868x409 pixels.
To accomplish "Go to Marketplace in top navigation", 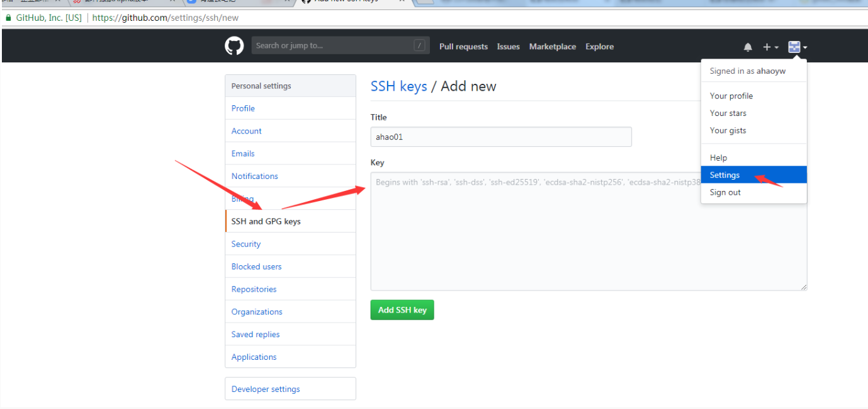I will pyautogui.click(x=552, y=47).
